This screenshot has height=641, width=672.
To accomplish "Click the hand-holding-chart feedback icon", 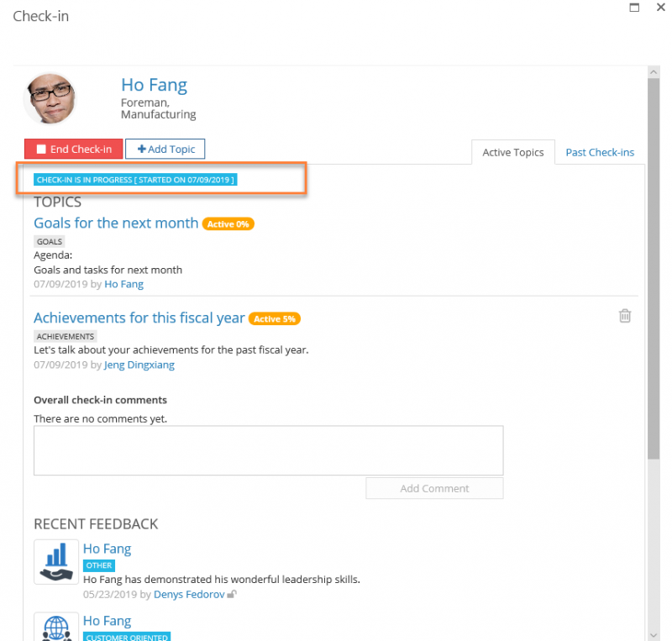I will tap(55, 561).
